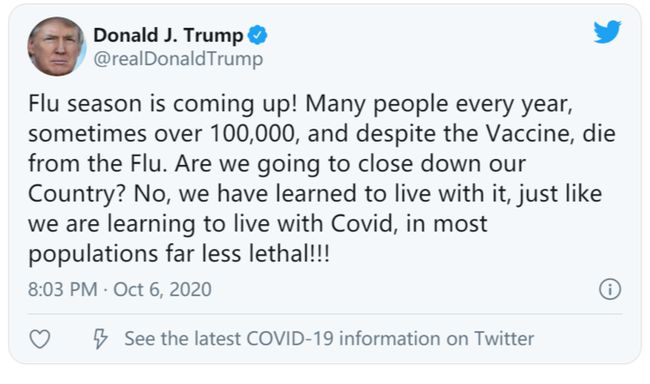Click the word 'Twitter' in the footer link

point(504,339)
